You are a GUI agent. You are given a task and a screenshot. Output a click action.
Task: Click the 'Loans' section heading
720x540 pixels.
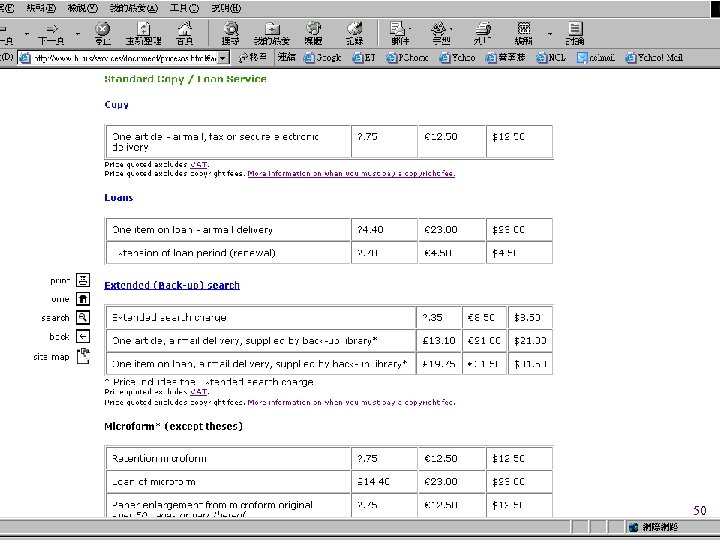118,197
